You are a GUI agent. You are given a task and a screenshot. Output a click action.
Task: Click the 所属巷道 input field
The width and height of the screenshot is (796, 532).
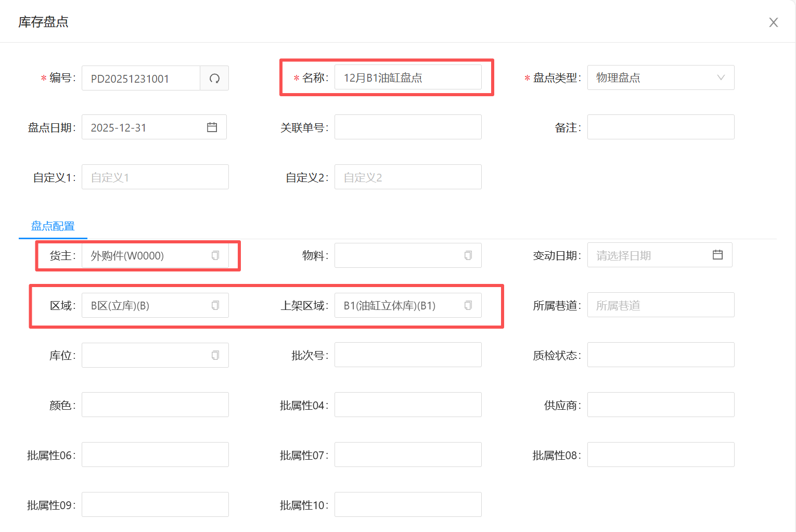pyautogui.click(x=660, y=305)
